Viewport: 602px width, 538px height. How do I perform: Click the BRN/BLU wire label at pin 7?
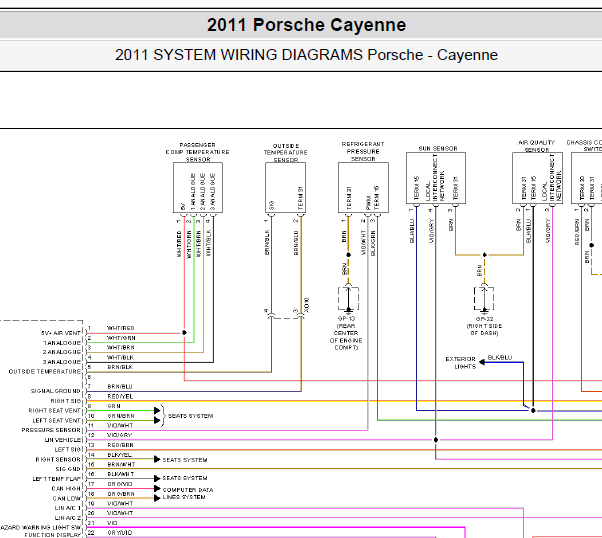120,386
